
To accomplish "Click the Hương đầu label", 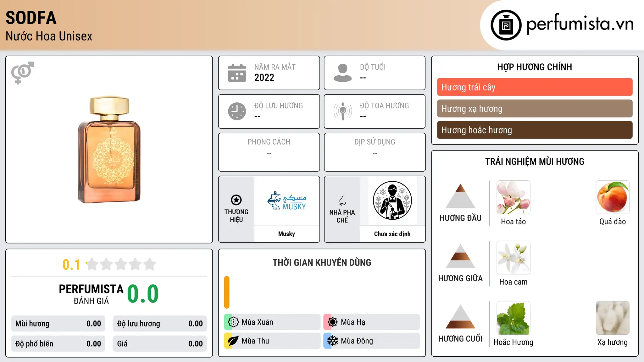I will point(460,218).
